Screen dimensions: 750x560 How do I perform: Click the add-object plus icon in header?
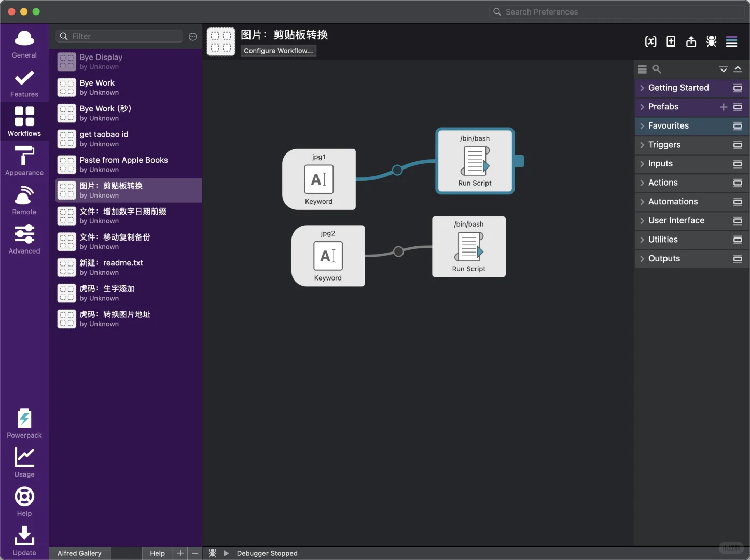(671, 41)
